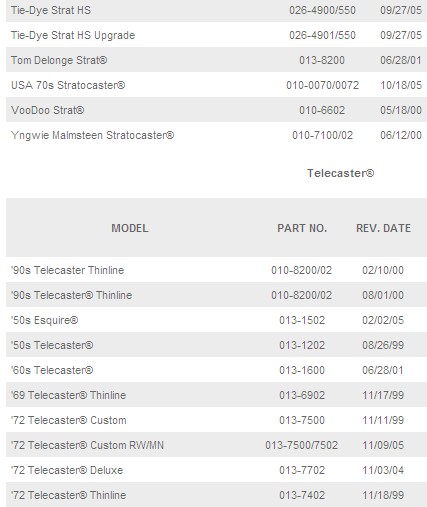427x507 pixels.
Task: Open Tie-Dye Strat HS Upgrade entry
Action: pos(73,35)
